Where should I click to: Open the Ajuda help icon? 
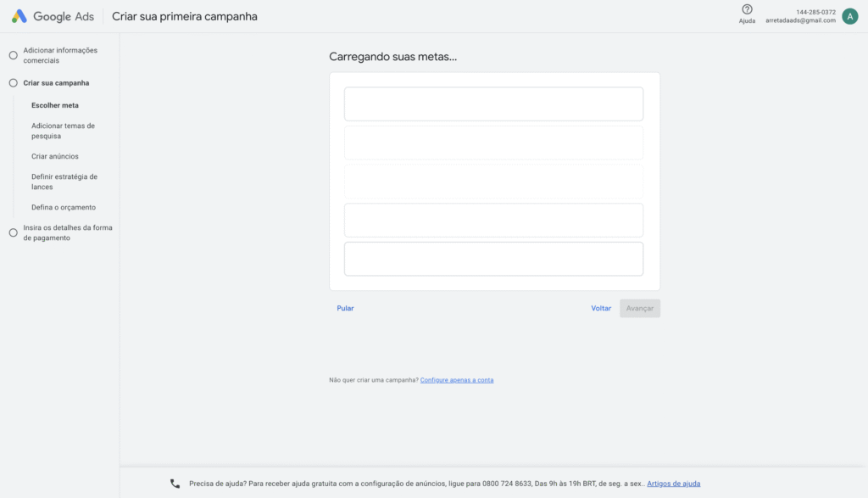[747, 9]
